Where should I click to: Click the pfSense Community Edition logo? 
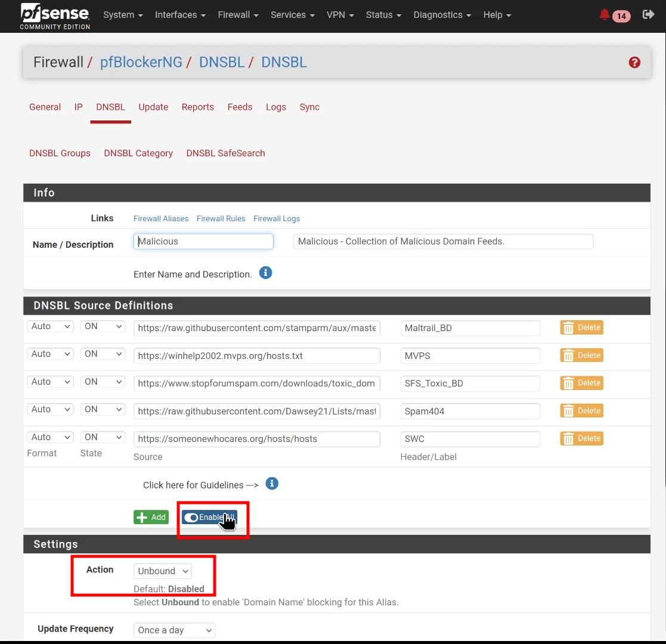tap(55, 16)
